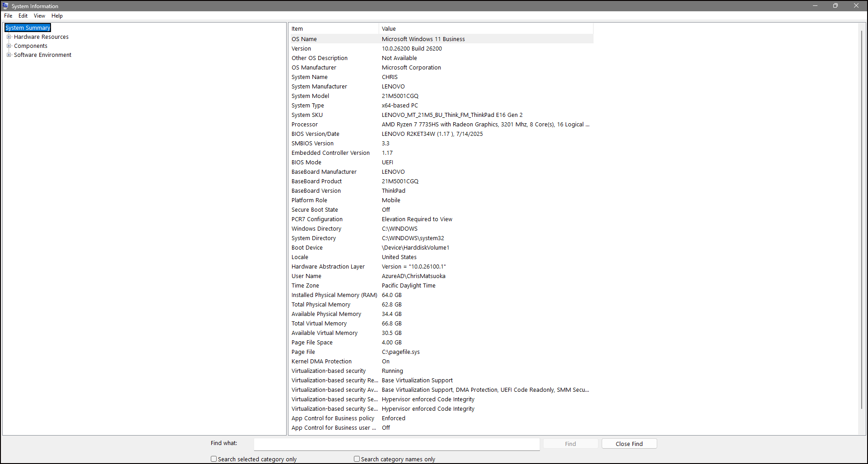The image size is (868, 464).
Task: Select the Available Physical Memory row
Action: tap(441, 314)
